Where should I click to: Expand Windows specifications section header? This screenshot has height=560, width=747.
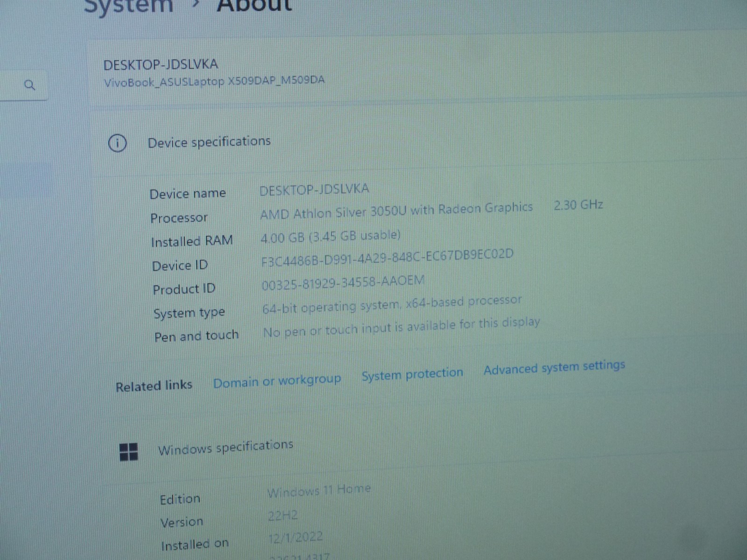(x=226, y=447)
